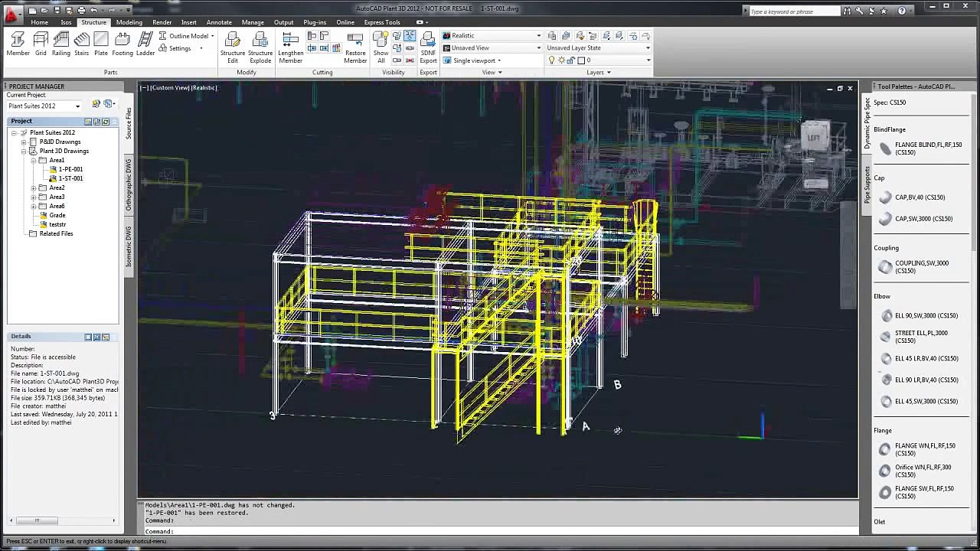This screenshot has width=980, height=551.
Task: Toggle the layer lock padlock icon
Action: click(570, 60)
